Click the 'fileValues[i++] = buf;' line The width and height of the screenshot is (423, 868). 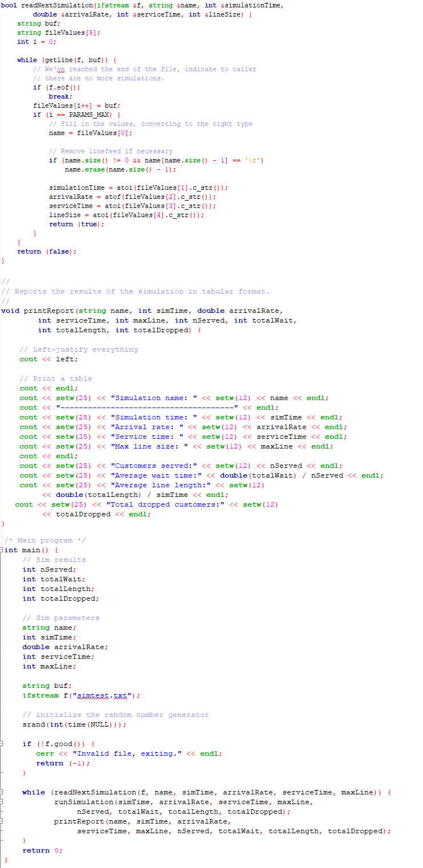tap(77, 105)
